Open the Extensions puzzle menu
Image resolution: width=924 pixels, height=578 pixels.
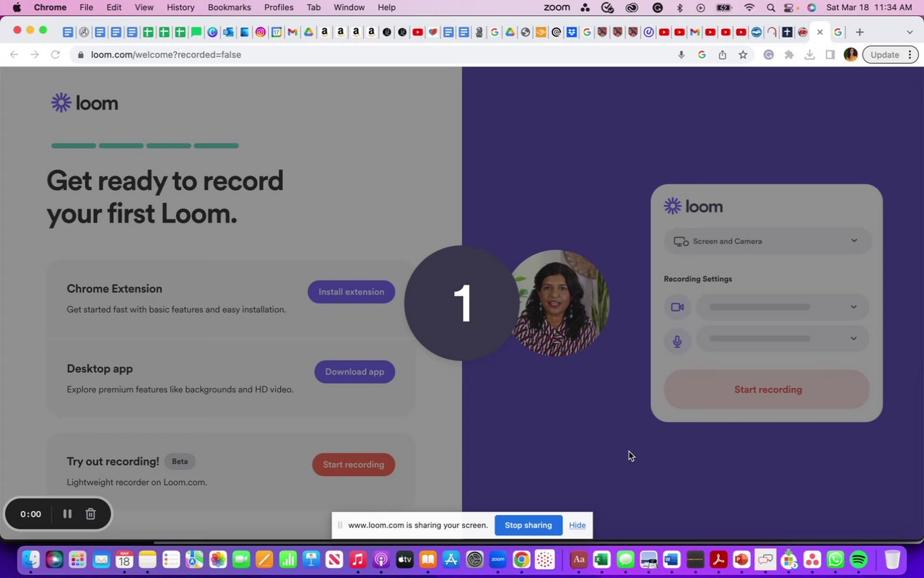pos(789,55)
